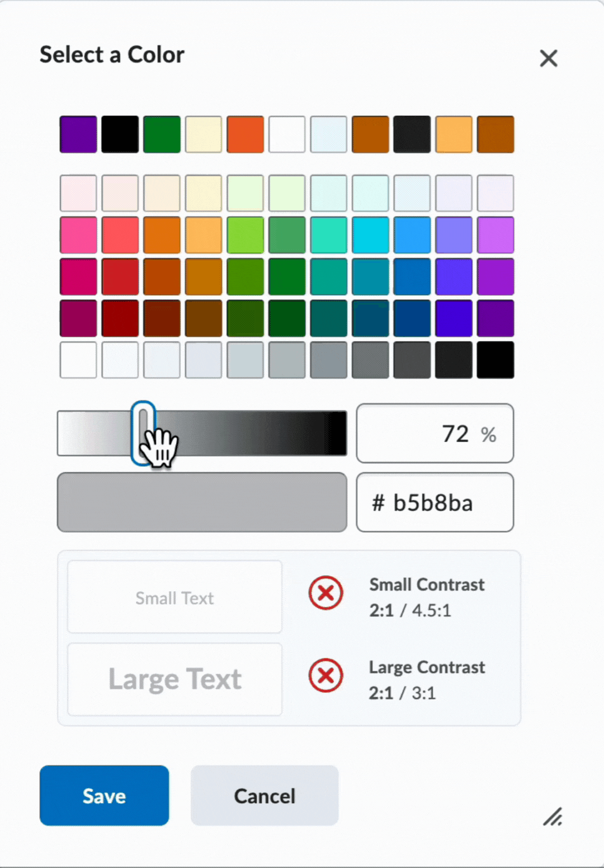This screenshot has height=868, width=604.
Task: Cancel the color selection
Action: click(x=264, y=795)
